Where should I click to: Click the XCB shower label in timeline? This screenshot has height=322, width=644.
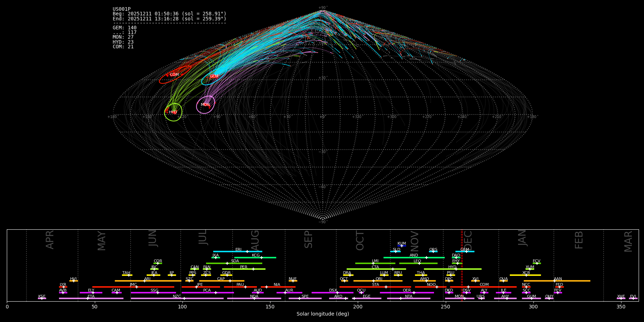point(526,273)
